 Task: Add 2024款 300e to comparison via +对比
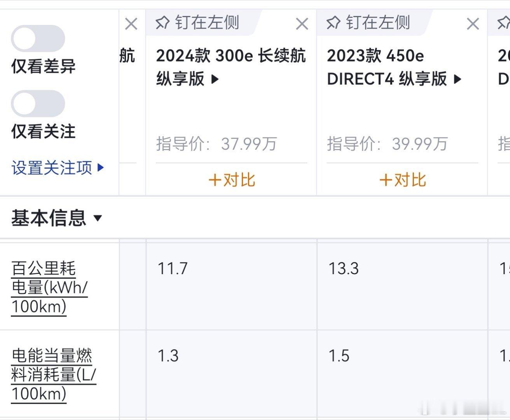(232, 180)
